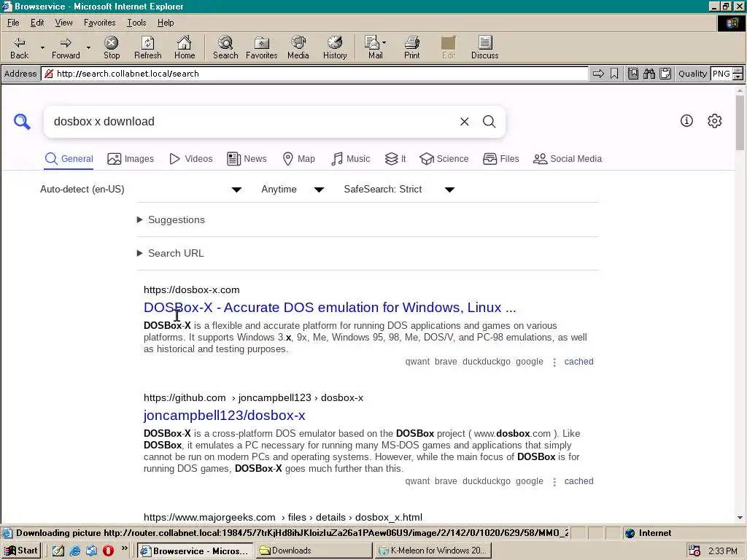The image size is (747, 560).
Task: Switch to K-Meleon for Windows taskbar window
Action: coord(433,551)
